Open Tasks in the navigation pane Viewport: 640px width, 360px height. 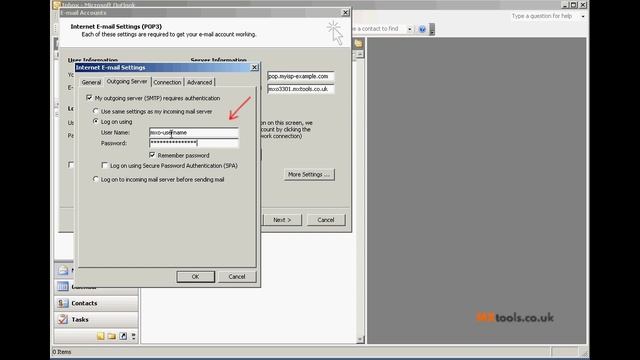click(x=96, y=320)
